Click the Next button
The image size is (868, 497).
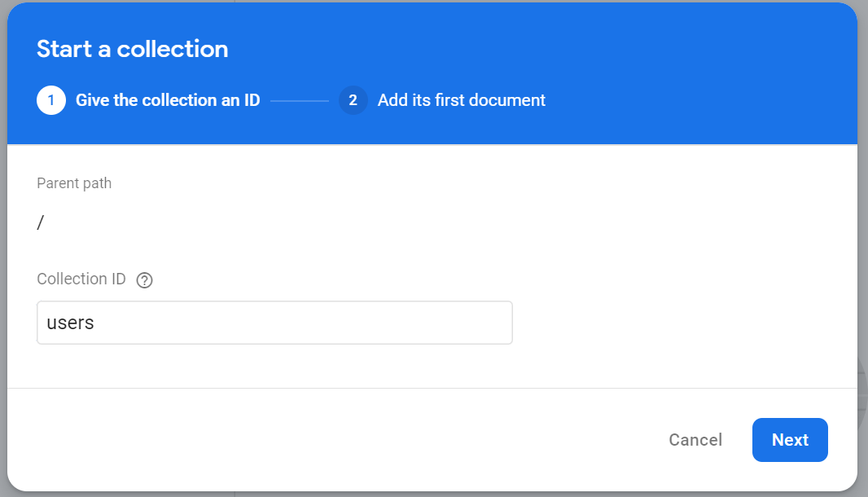[790, 440]
